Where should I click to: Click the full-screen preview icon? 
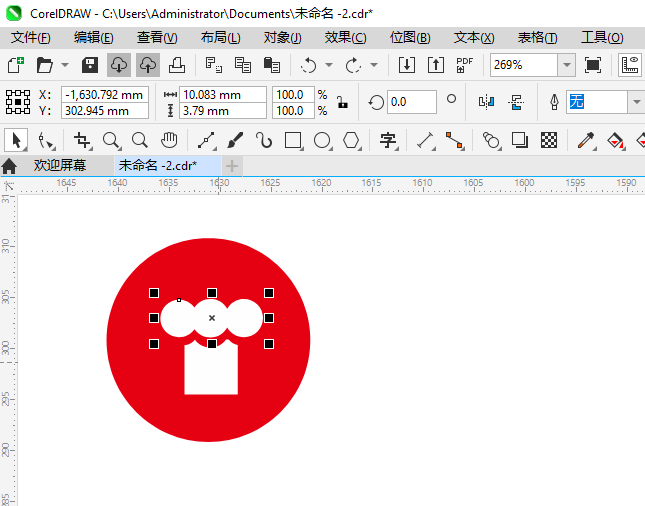coord(593,65)
